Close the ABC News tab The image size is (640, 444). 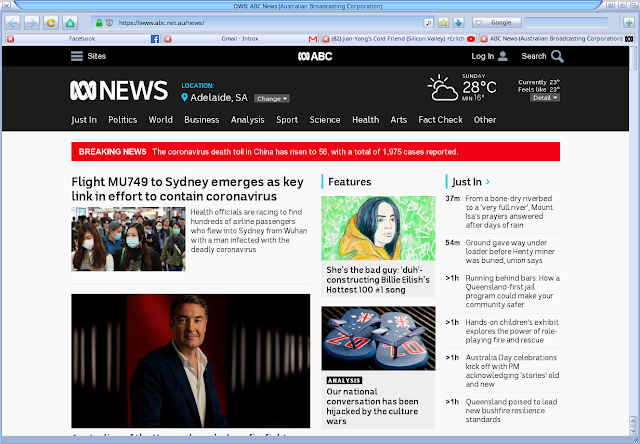click(484, 39)
